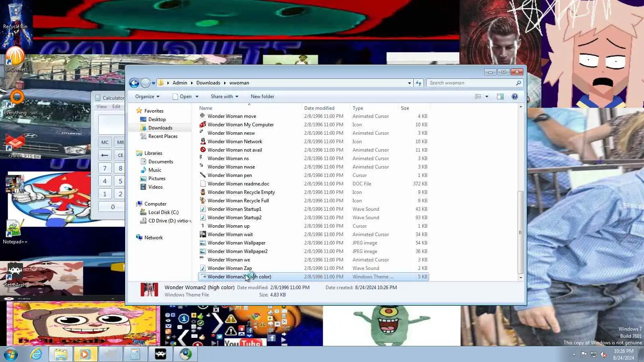Click the taskbar clock showing 10:26 PM

tap(623, 354)
